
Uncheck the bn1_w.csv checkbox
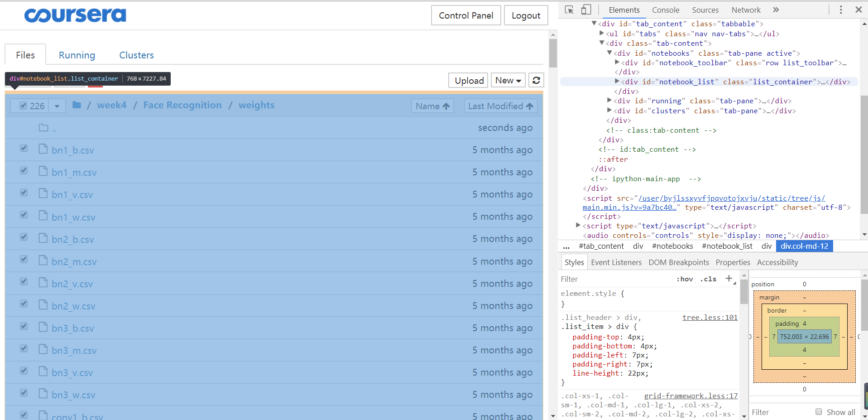pyautogui.click(x=24, y=215)
